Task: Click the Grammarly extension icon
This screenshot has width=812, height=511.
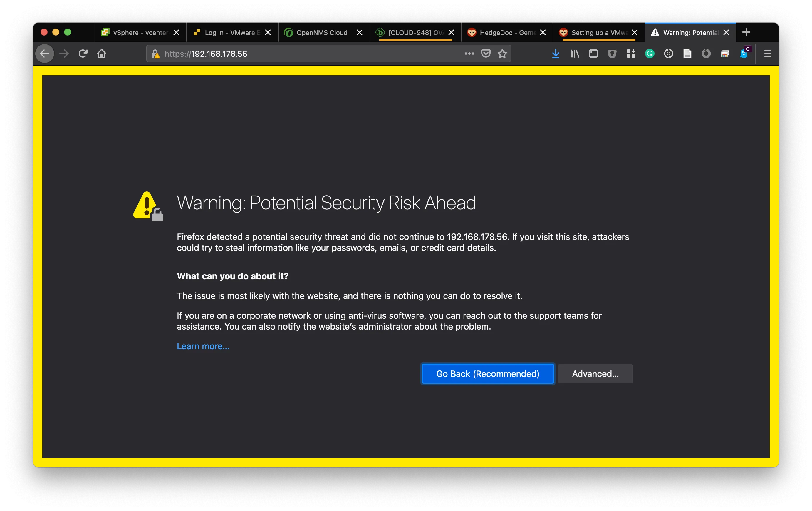Action: coord(650,54)
